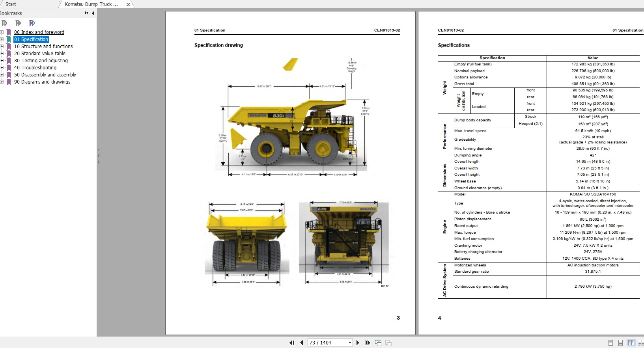Open the 10 Structure and functions bookmark

(43, 47)
